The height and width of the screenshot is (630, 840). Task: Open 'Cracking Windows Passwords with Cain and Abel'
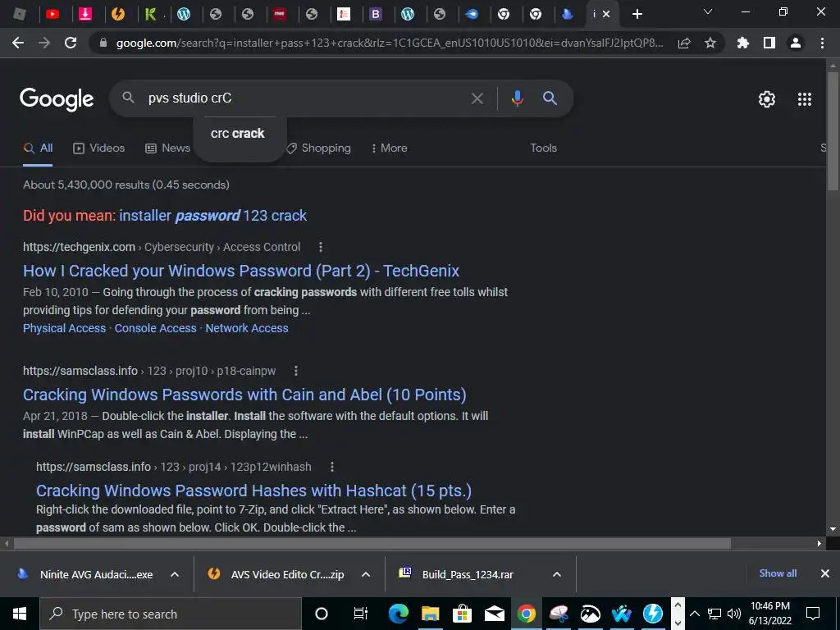[244, 395]
